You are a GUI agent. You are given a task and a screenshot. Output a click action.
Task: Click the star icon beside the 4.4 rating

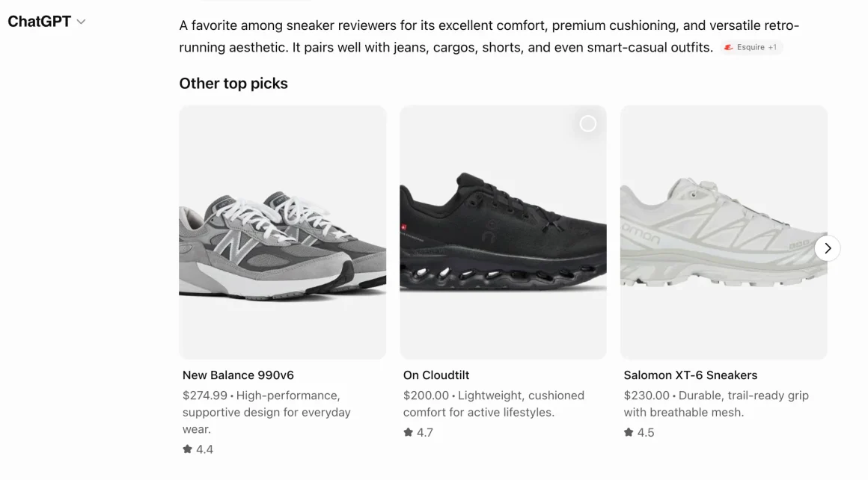[187, 449]
